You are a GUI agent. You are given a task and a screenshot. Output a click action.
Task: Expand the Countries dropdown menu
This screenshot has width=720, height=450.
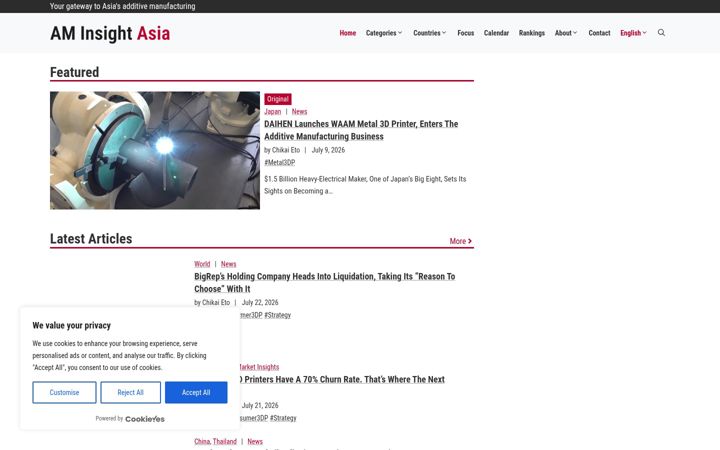[x=429, y=33]
